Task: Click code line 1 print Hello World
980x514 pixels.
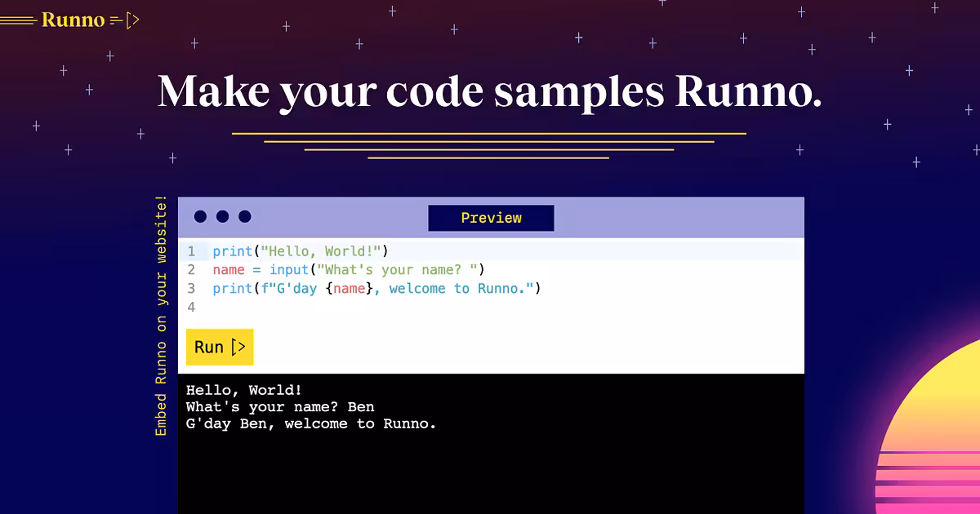Action: coord(301,251)
